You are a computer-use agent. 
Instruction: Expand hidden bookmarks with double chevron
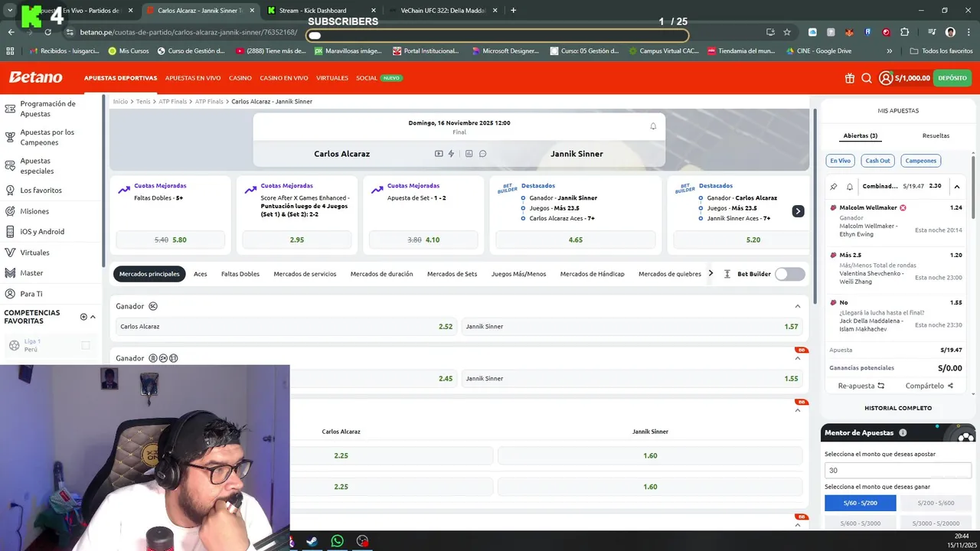click(x=889, y=51)
